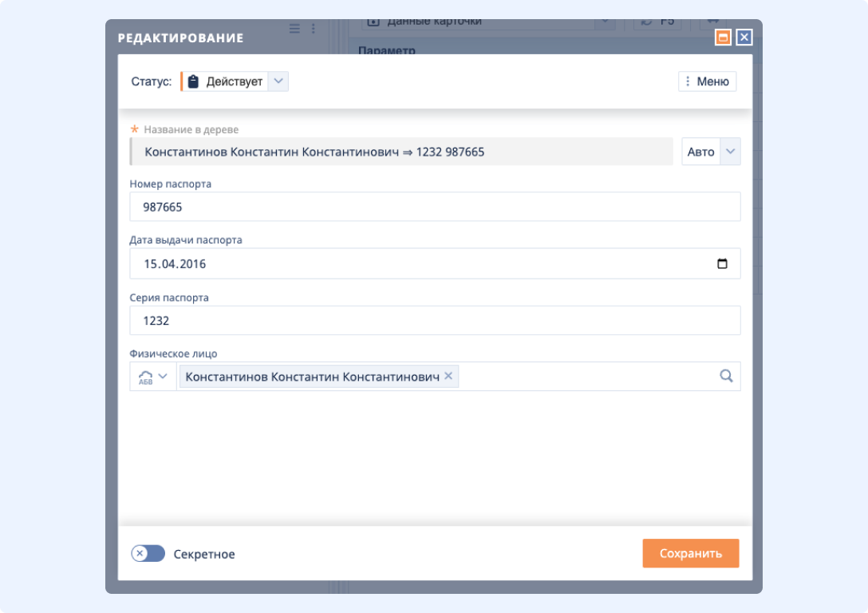This screenshot has width=868, height=613.
Task: Click the kebab dots icon on the Меню button
Action: click(687, 81)
